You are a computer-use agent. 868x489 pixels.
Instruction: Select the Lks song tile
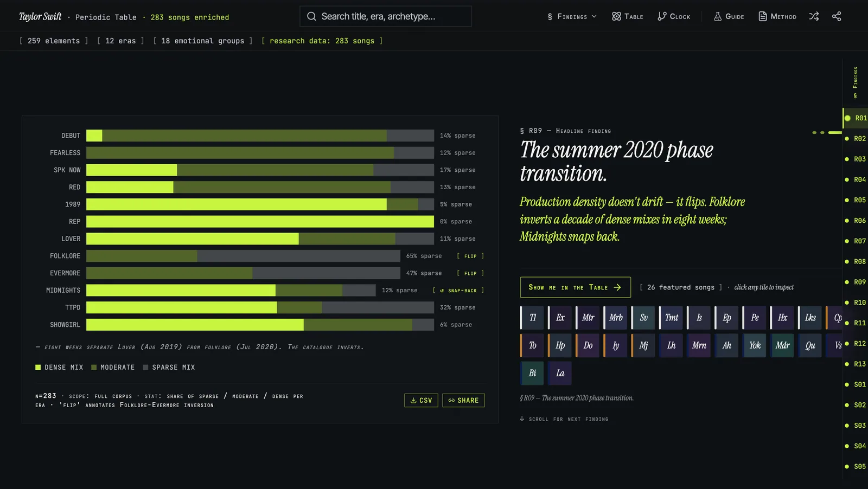click(810, 318)
